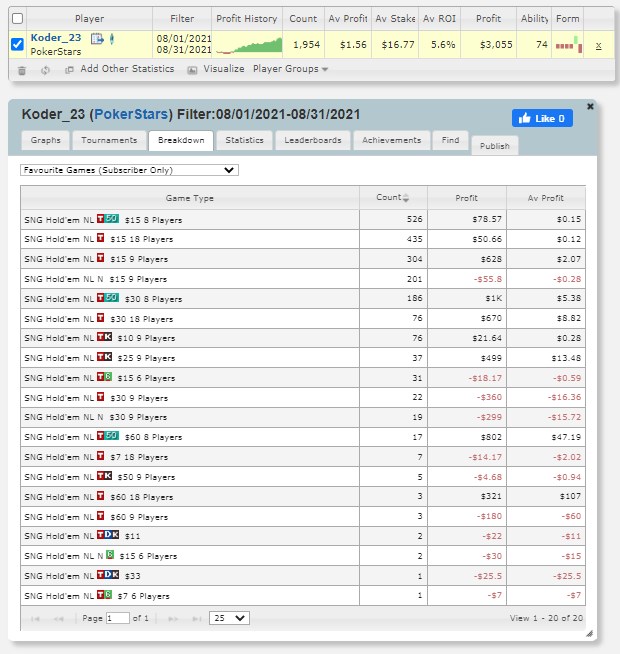This screenshot has width=620, height=654.
Task: Click turbo 6-max icon in $7 6 Players row
Action: click(x=104, y=595)
